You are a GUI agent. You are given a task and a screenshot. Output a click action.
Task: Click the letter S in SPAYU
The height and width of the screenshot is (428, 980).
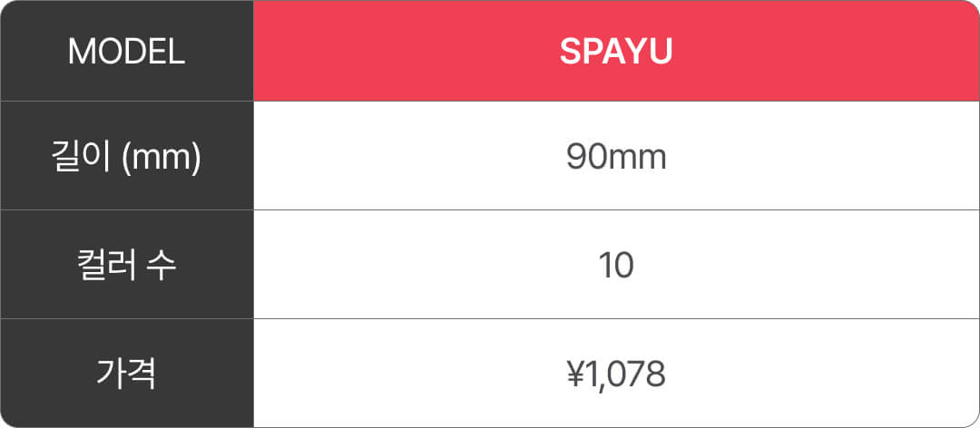(570, 52)
